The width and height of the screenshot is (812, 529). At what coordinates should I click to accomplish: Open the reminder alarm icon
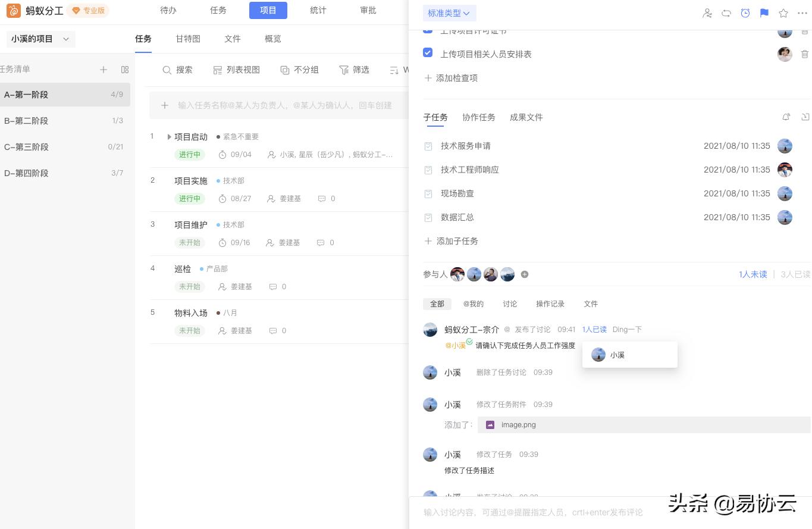click(745, 13)
